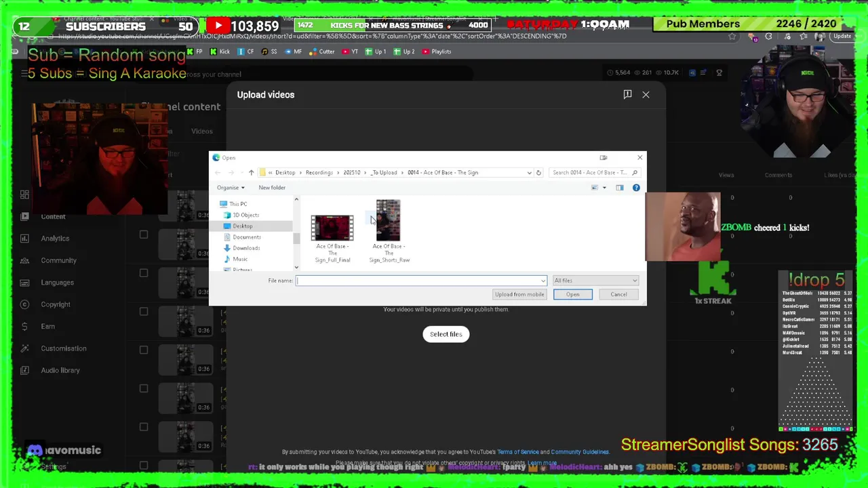Open the FP bookmark
The width and height of the screenshot is (868, 488).
click(195, 52)
